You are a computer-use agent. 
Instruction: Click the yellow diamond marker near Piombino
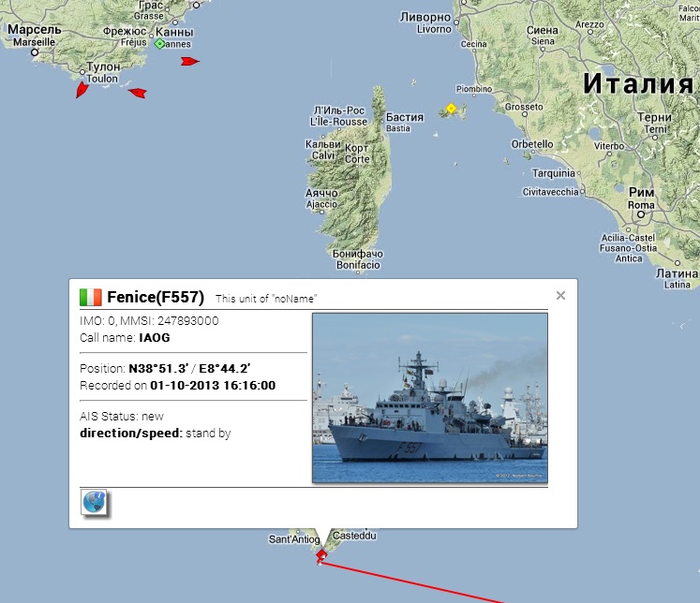coord(451,108)
